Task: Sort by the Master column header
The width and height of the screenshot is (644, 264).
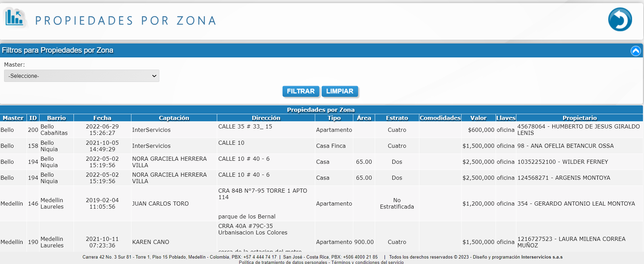Action: point(13,118)
